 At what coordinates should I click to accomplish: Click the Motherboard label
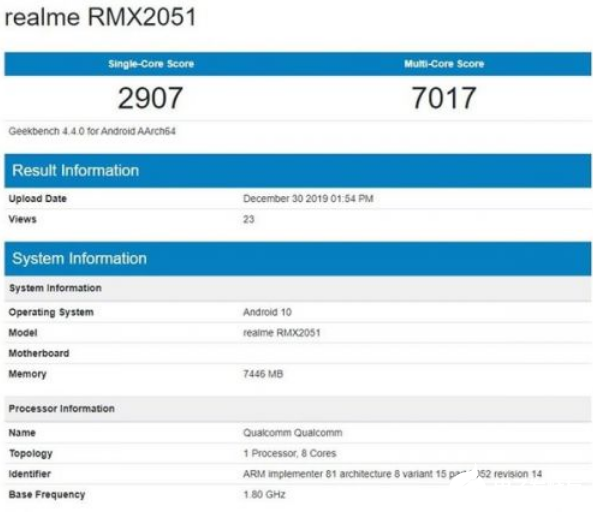pos(39,354)
